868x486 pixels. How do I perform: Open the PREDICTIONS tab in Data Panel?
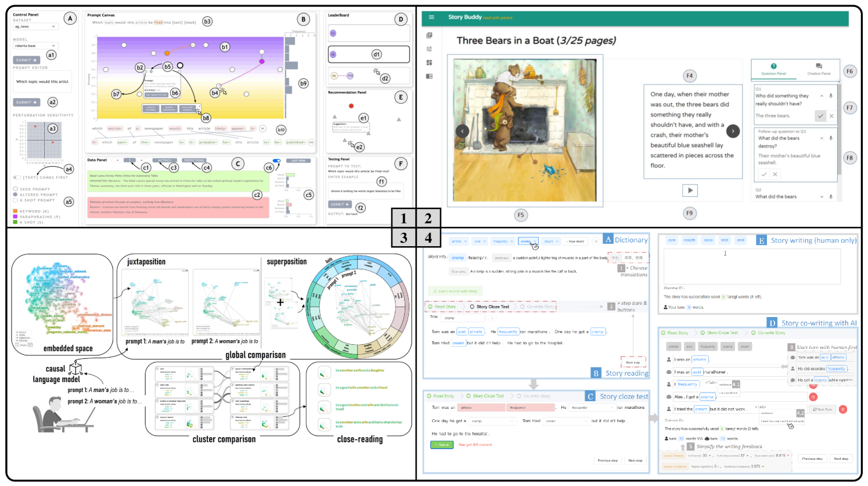194,160
